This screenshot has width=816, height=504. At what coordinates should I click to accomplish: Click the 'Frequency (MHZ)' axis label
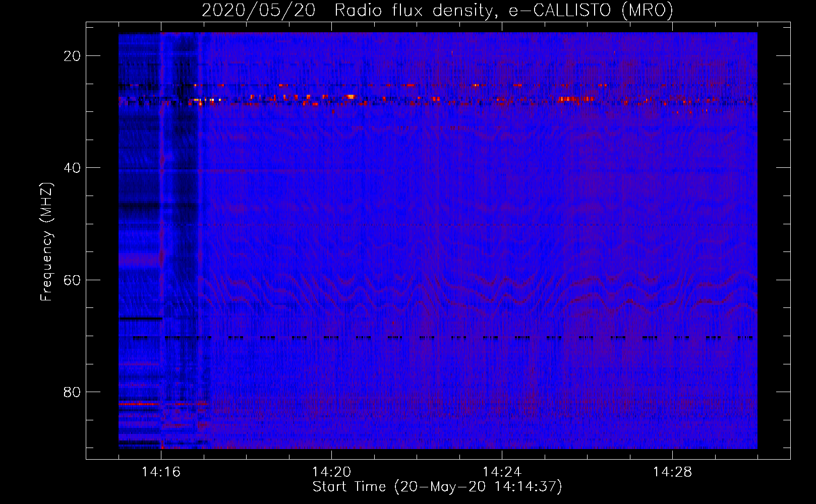point(46,242)
